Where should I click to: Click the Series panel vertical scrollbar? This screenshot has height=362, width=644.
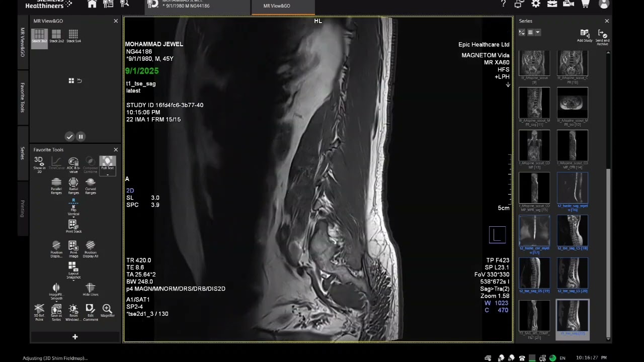click(608, 254)
